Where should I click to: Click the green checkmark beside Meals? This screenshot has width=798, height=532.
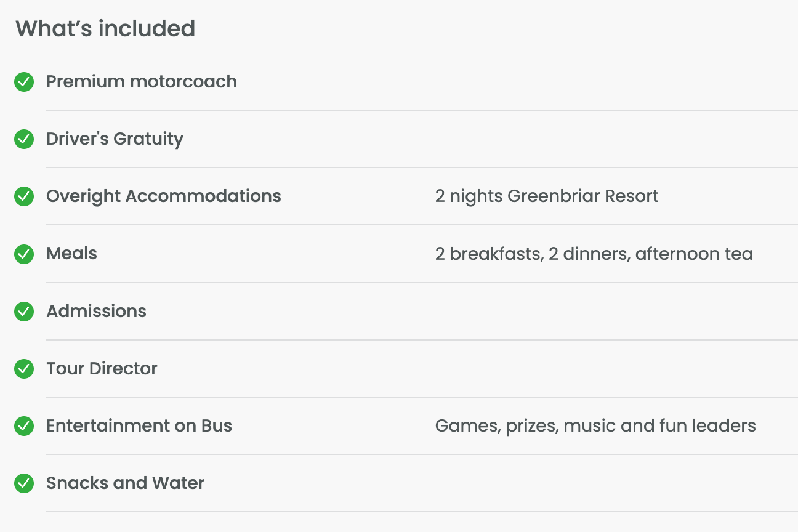24,254
